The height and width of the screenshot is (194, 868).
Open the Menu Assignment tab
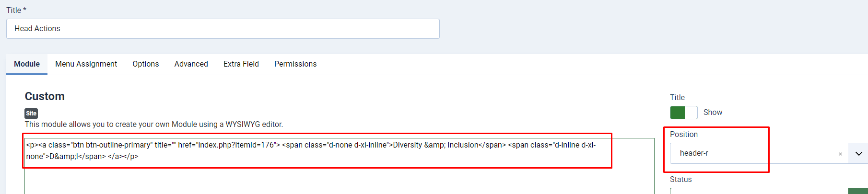point(86,64)
